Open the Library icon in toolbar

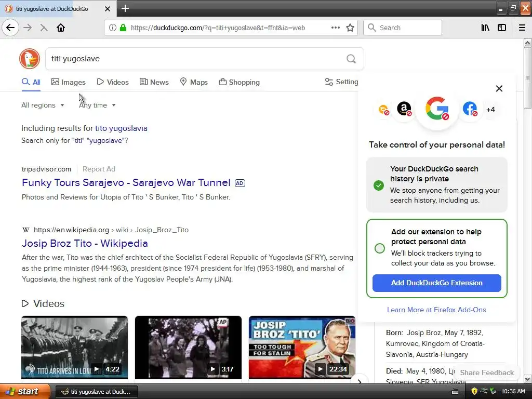click(485, 28)
